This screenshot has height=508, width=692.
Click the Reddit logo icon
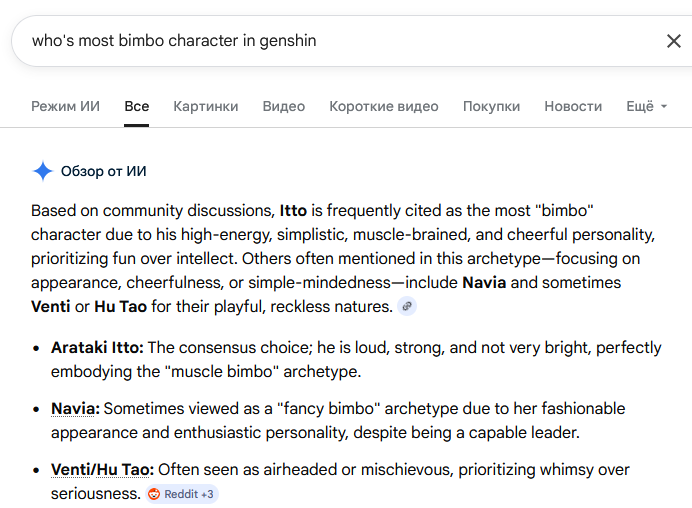pyautogui.click(x=154, y=494)
